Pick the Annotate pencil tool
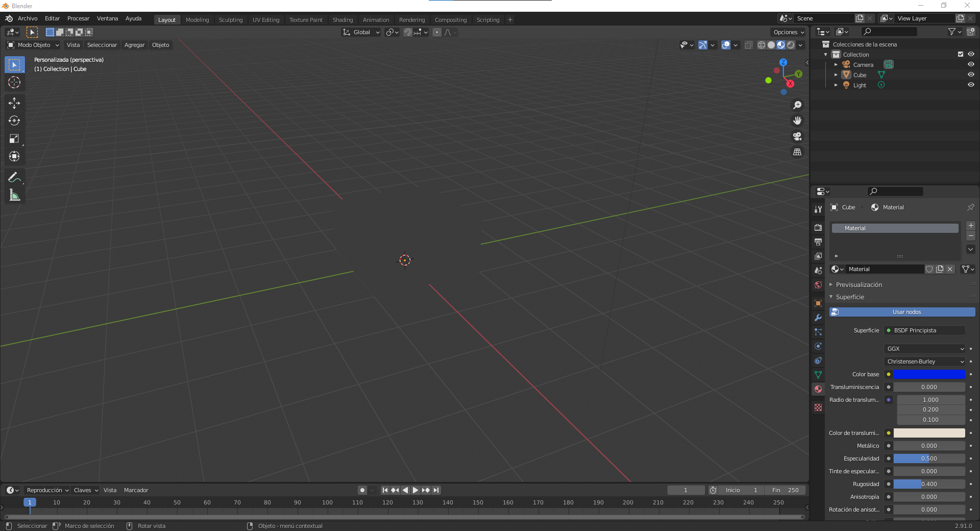 pos(14,177)
